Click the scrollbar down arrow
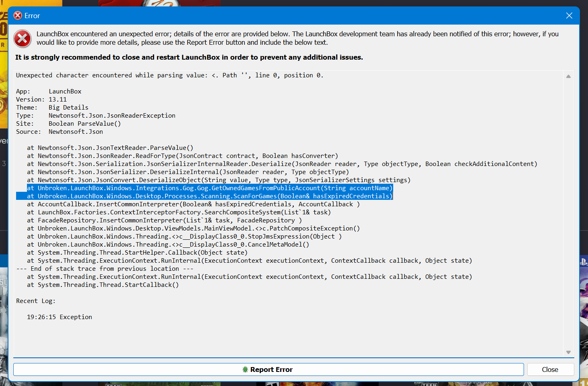This screenshot has height=386, width=588. [x=568, y=352]
